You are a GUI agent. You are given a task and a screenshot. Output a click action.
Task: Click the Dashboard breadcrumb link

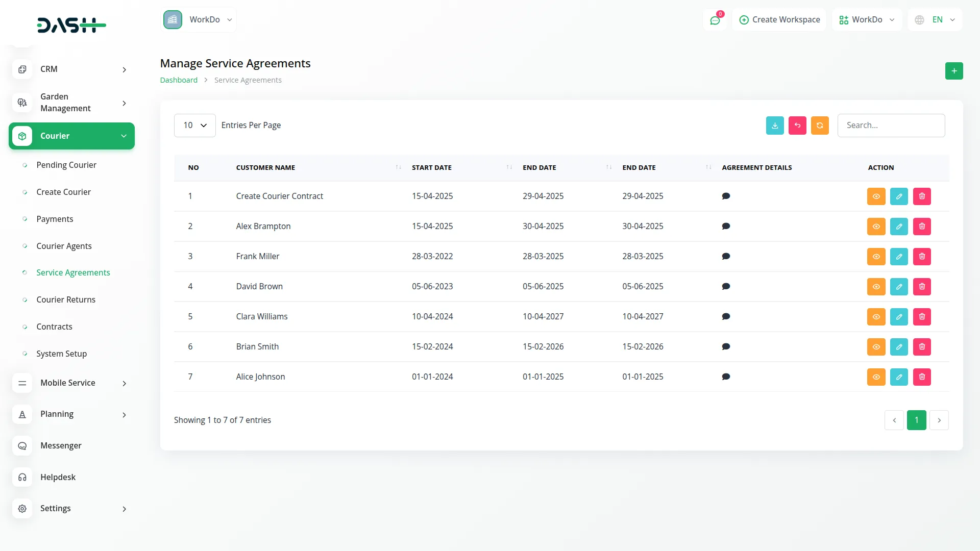179,80
